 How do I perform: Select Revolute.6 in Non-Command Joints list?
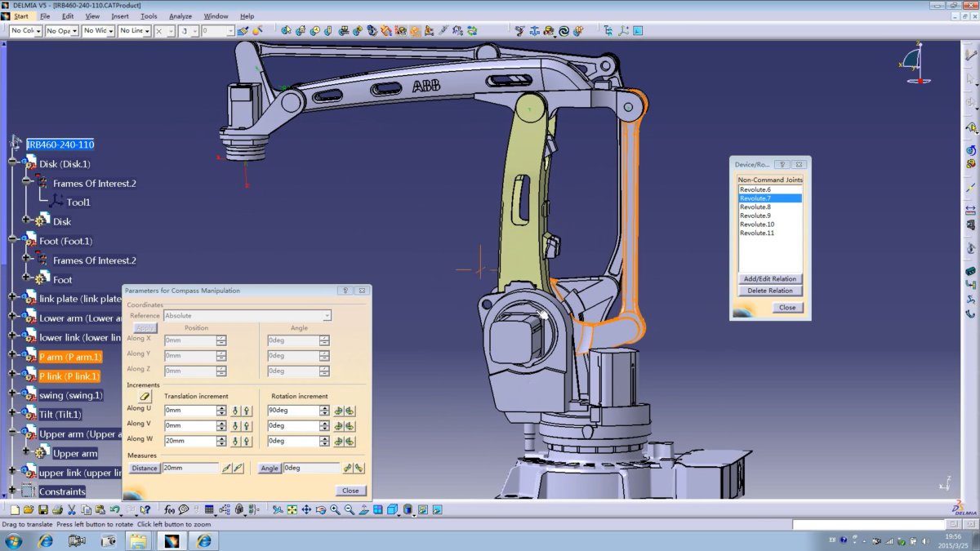pyautogui.click(x=755, y=189)
